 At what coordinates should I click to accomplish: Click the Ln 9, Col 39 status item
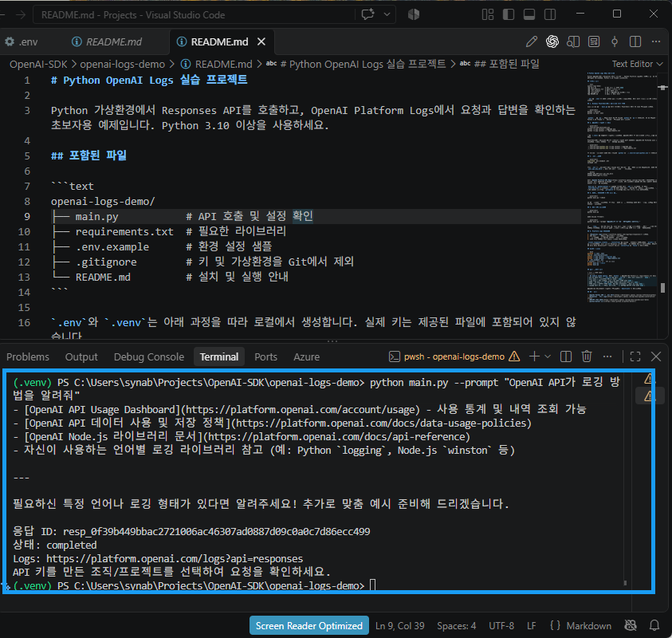pos(400,625)
